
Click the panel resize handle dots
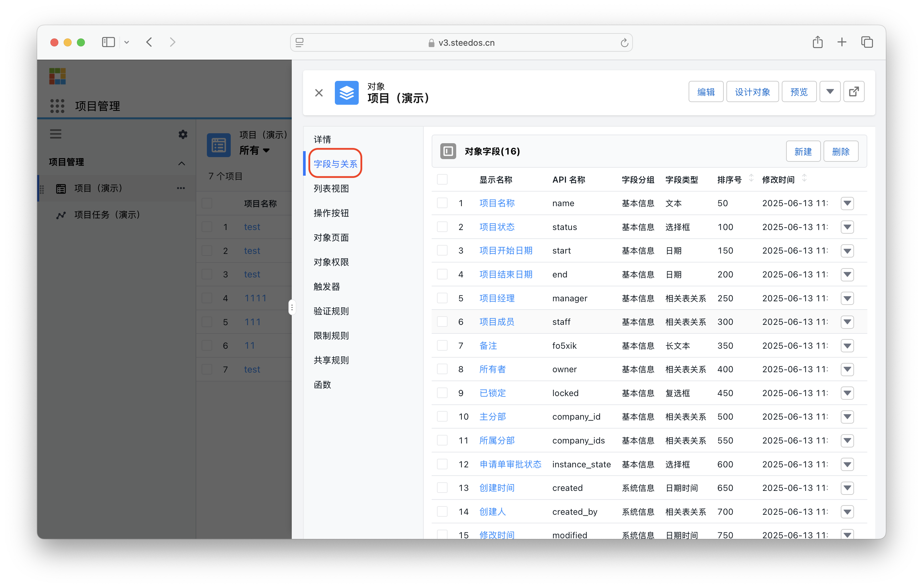tap(292, 307)
